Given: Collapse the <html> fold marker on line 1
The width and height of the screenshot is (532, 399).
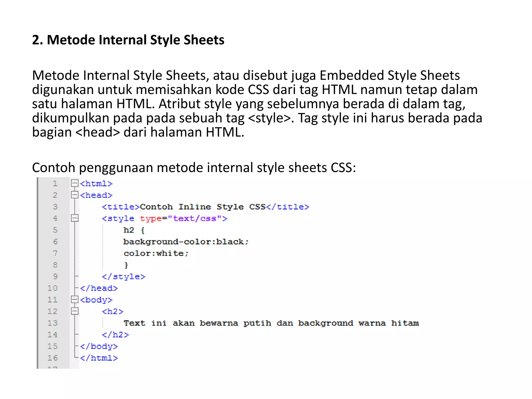Looking at the screenshot, I should point(75,183).
